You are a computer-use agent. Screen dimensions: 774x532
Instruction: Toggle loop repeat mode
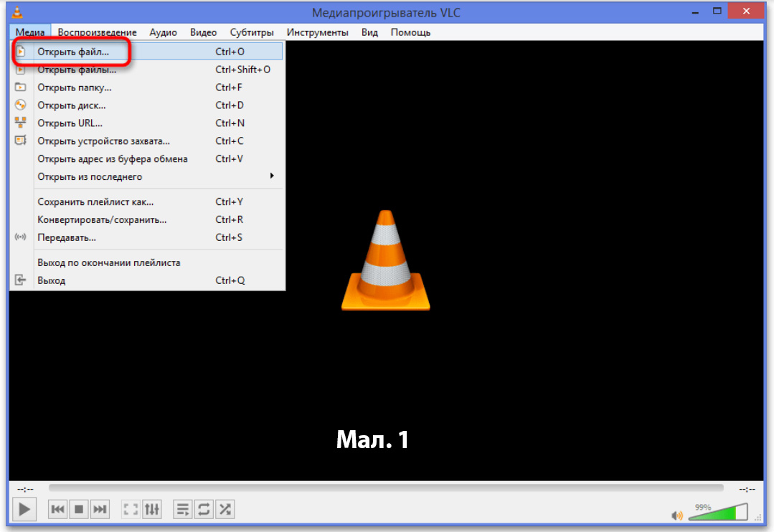point(204,509)
